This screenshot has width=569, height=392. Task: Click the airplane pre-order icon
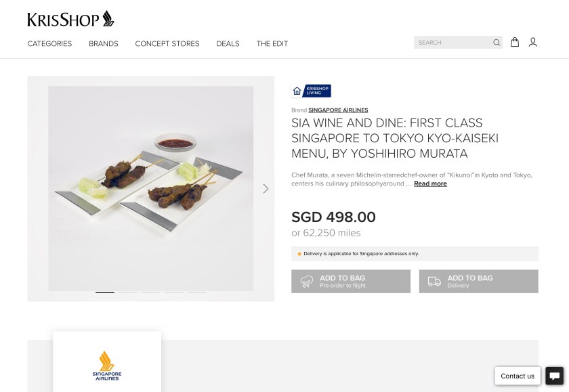point(307,282)
